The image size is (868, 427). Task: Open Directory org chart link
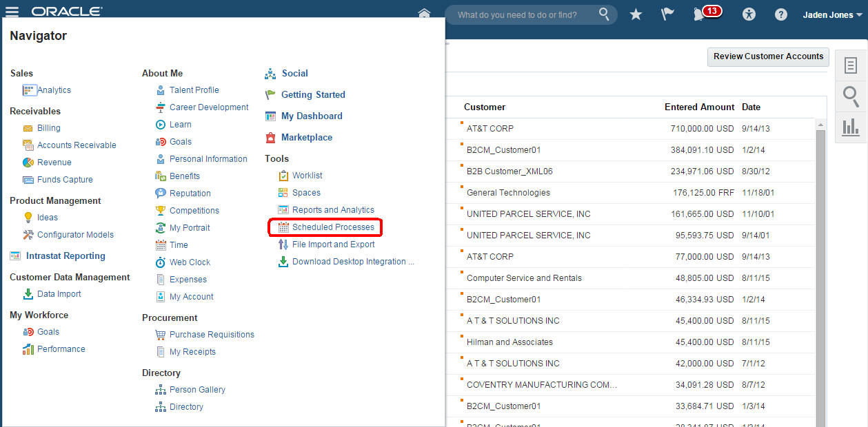tap(186, 407)
